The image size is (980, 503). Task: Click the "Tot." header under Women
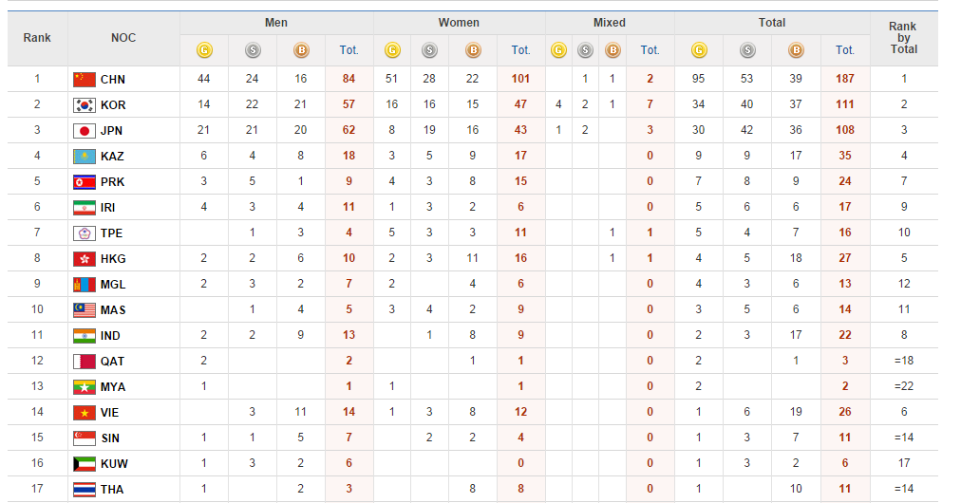(521, 50)
